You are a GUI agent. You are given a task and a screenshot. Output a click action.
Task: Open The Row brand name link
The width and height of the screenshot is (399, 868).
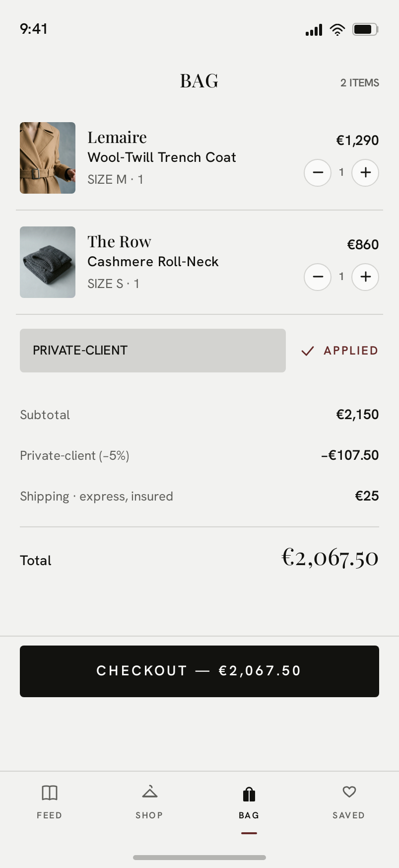(x=119, y=241)
